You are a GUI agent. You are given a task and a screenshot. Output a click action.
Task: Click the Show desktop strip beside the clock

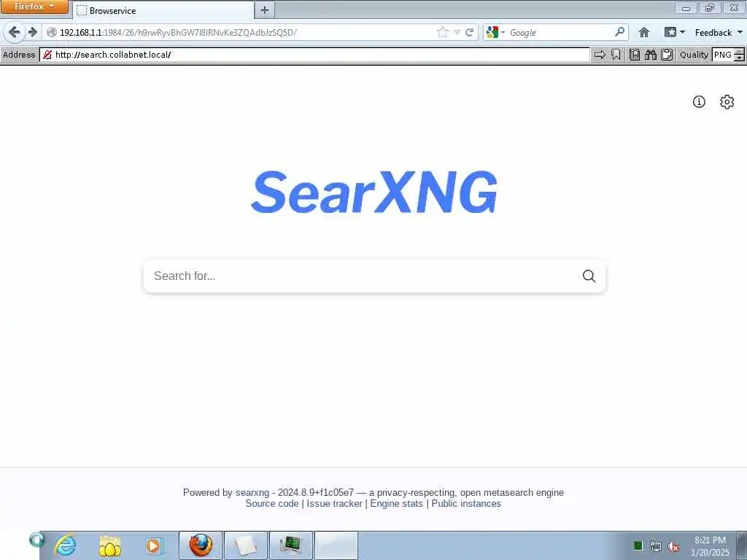pos(742,545)
